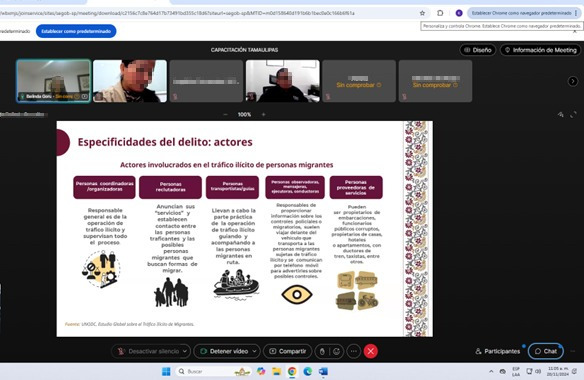The image size is (584, 380).
Task: Expand audio options arrow beside Desactivar silencio
Action: point(185,351)
